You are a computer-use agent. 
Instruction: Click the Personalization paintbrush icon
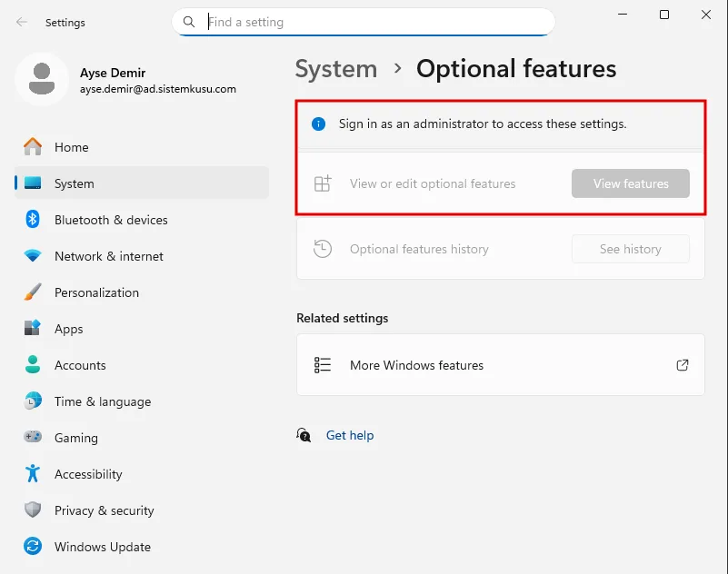coord(33,292)
